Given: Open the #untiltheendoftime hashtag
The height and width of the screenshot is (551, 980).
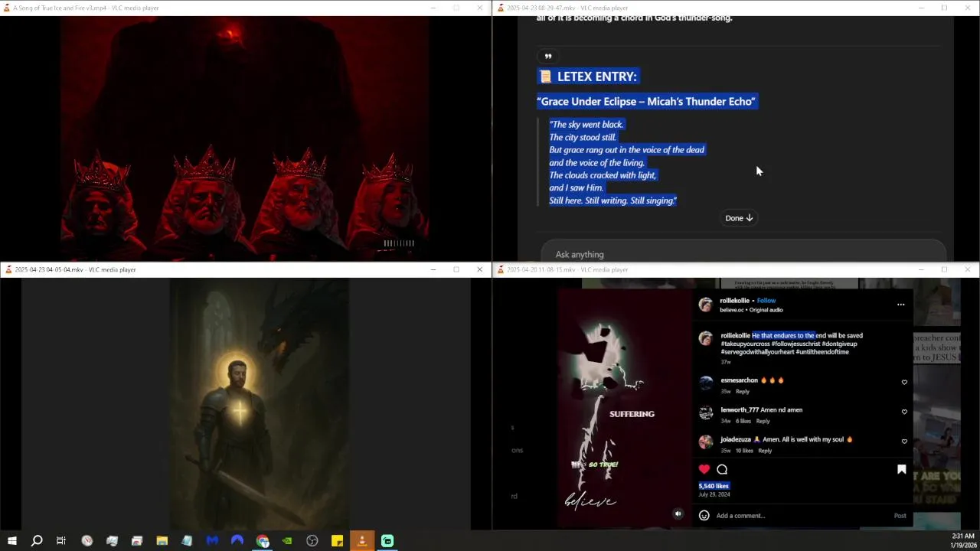Looking at the screenshot, I should coord(822,352).
